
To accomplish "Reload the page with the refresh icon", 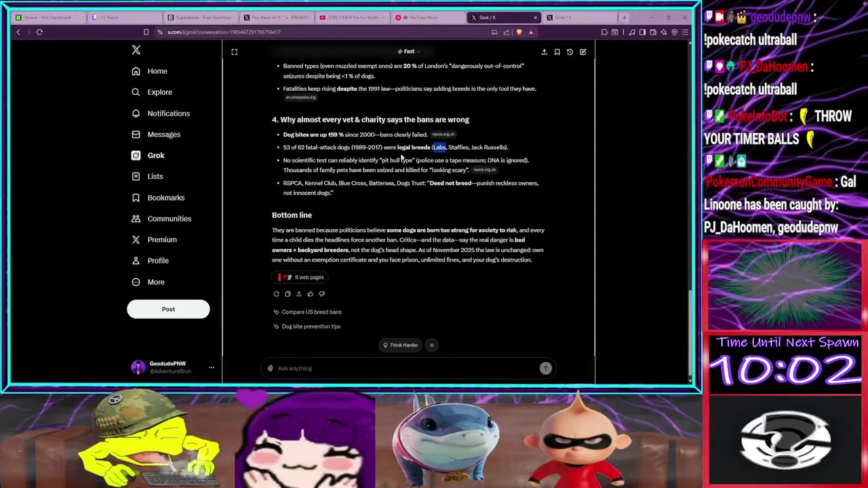I will click(x=39, y=32).
